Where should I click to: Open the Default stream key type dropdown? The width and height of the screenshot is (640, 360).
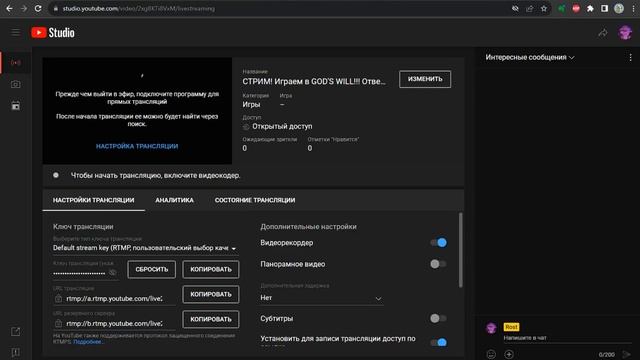145,248
